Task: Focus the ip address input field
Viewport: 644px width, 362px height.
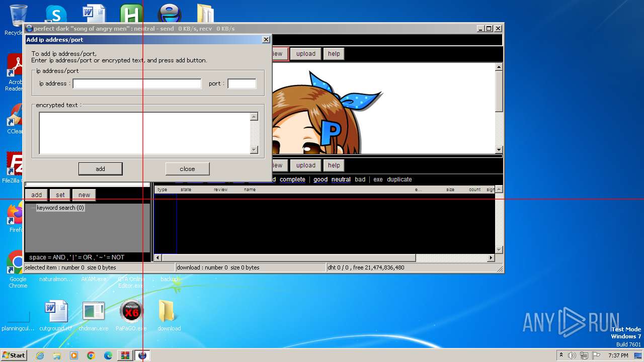Action: point(137,83)
